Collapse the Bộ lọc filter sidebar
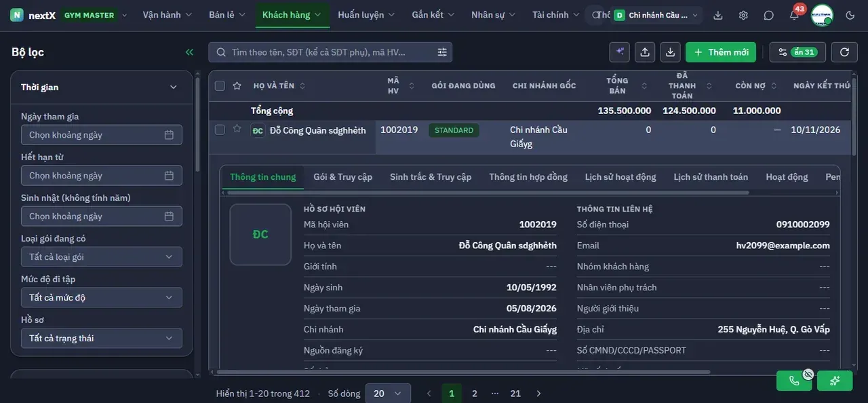 coord(189,52)
